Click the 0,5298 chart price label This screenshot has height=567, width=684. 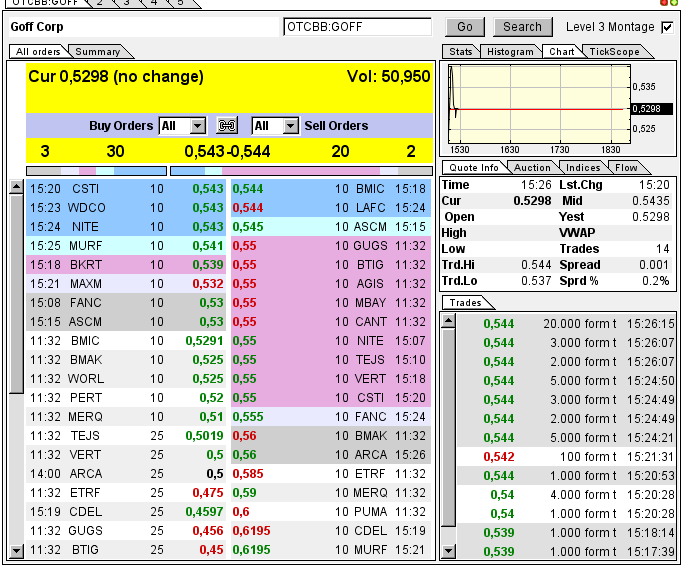point(652,109)
